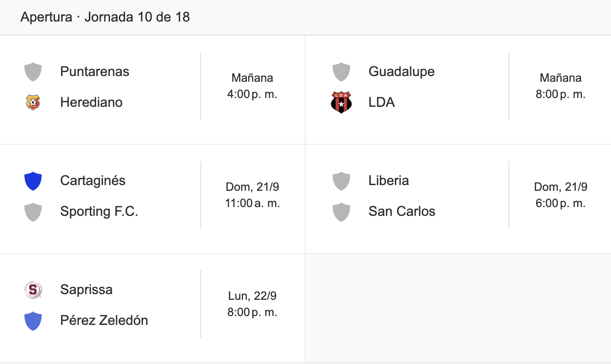Image resolution: width=611 pixels, height=364 pixels.
Task: Open the Dom, 21/9 11:00 a. m. match
Action: point(253,195)
